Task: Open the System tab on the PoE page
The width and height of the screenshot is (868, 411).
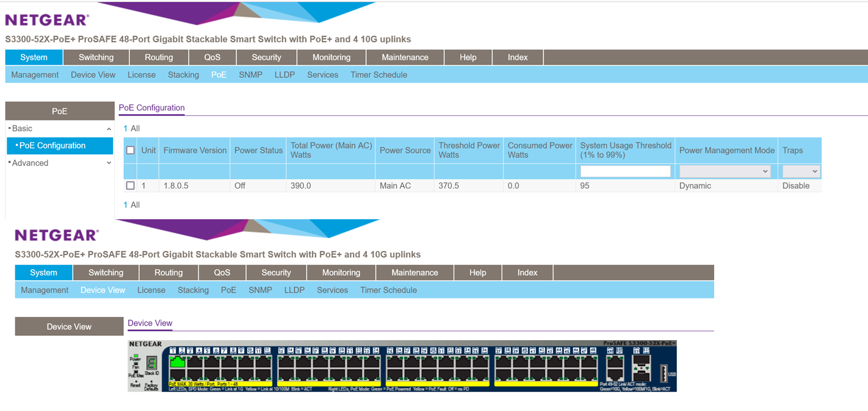Action: pyautogui.click(x=34, y=57)
